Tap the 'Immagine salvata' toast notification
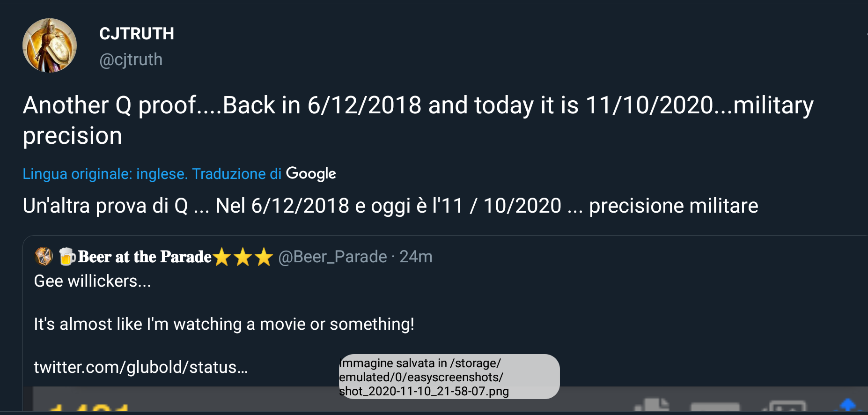Image resolution: width=868 pixels, height=415 pixels. tap(449, 377)
